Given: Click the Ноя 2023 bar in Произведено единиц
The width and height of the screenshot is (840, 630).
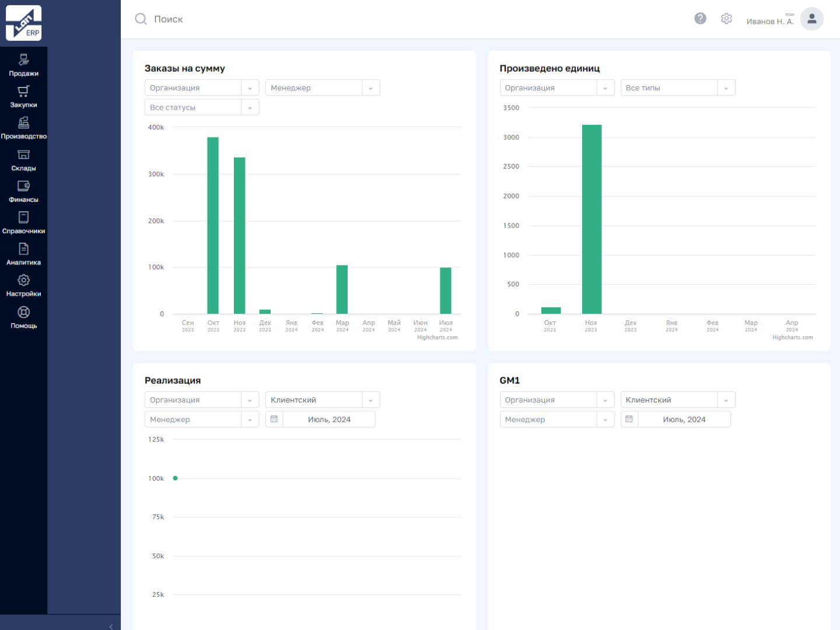Looking at the screenshot, I should point(592,219).
